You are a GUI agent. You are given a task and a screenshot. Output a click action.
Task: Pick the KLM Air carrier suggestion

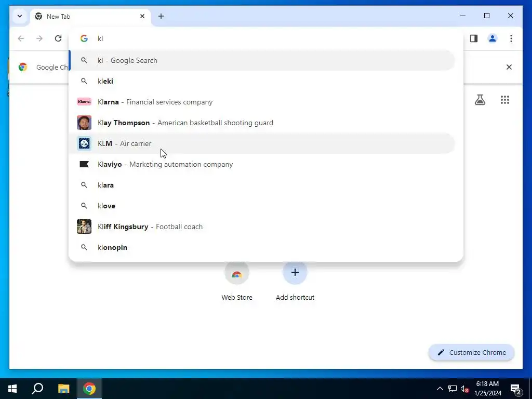coord(262,143)
